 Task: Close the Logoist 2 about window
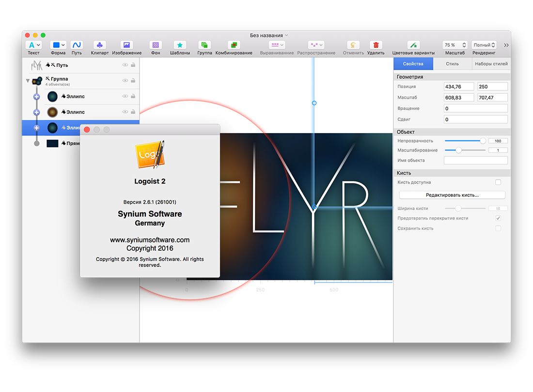tap(87, 130)
